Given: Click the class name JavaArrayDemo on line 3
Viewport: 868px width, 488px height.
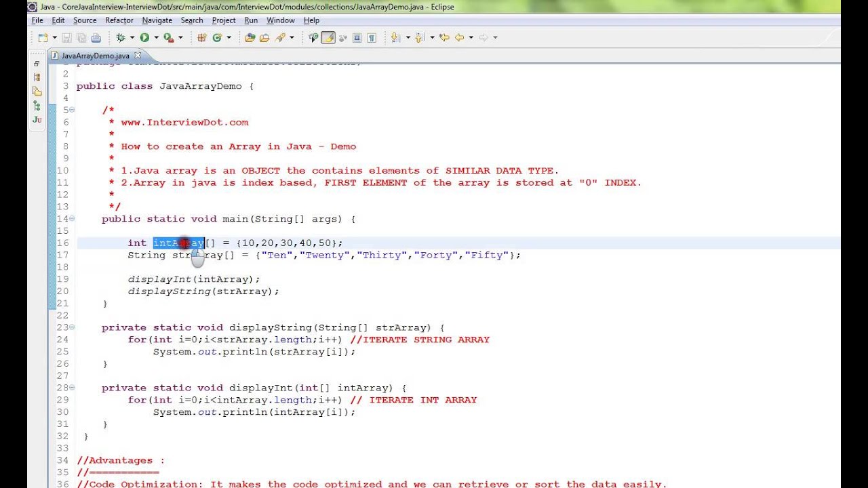Looking at the screenshot, I should pos(201,86).
